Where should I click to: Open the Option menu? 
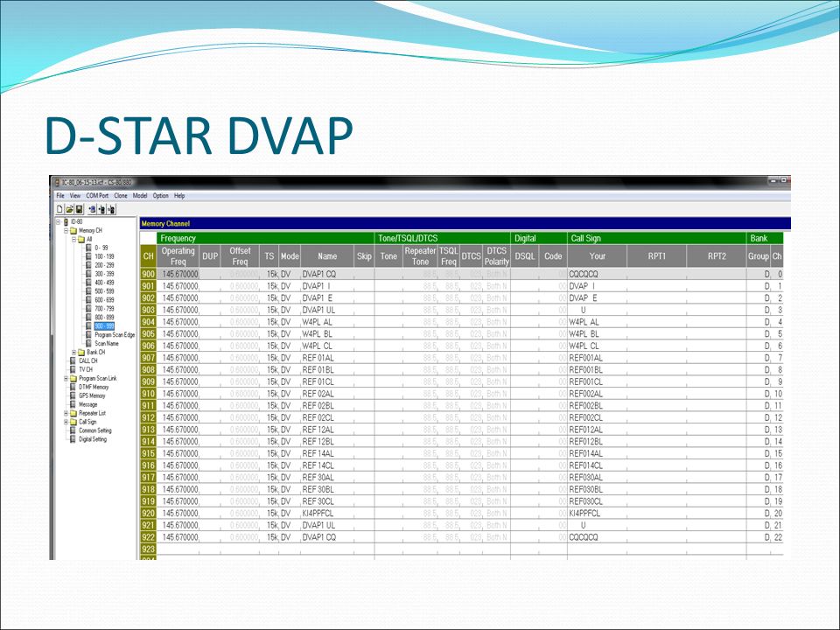click(161, 195)
